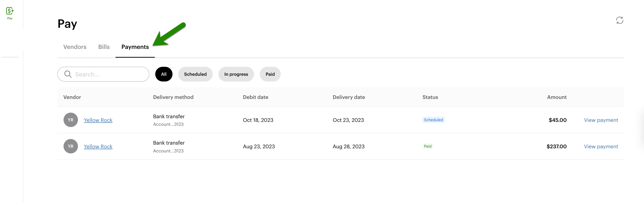Show only Paid payments

270,74
